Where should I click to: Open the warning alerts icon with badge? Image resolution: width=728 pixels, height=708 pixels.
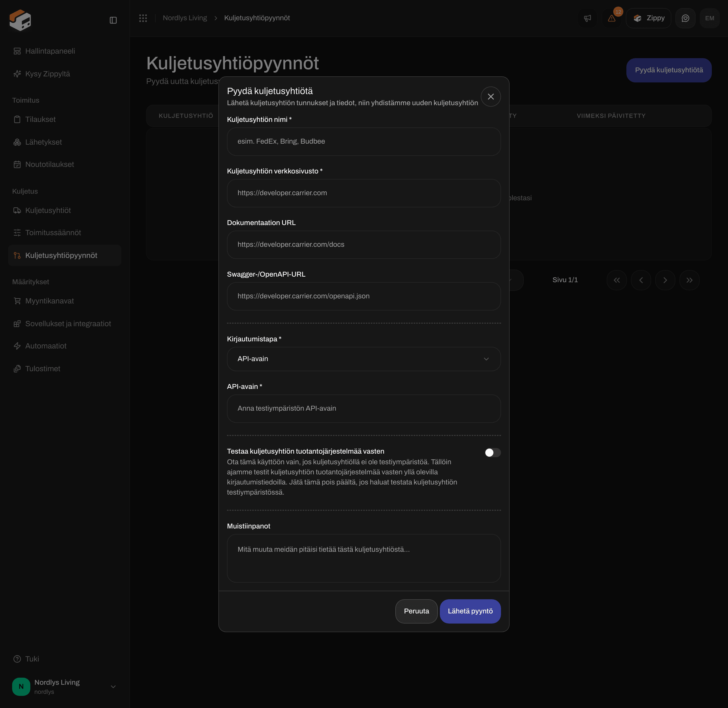click(x=612, y=18)
